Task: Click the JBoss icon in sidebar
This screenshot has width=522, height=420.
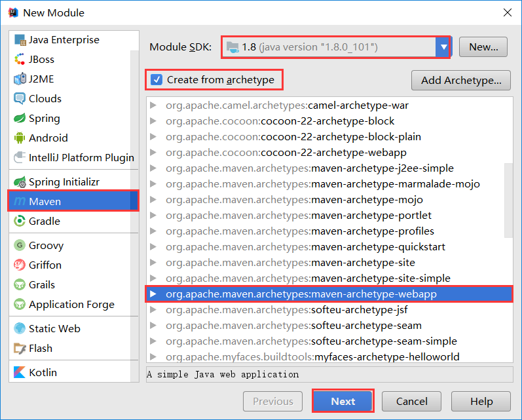Action: click(20, 59)
